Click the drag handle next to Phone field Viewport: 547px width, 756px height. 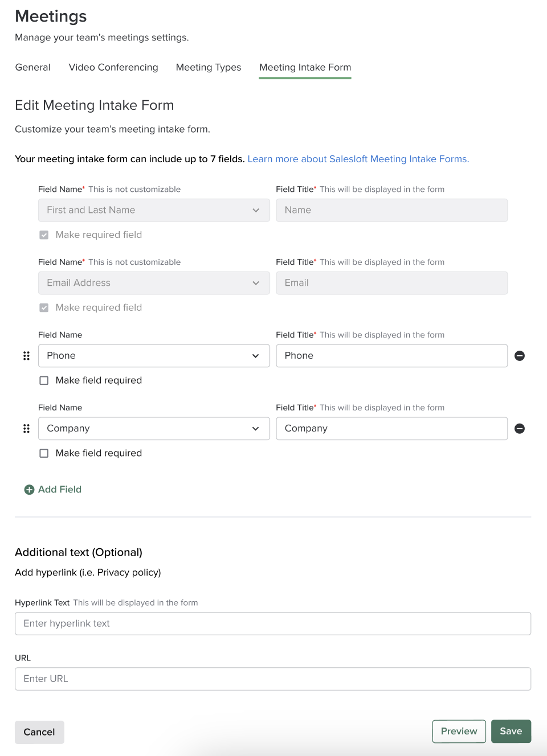tap(26, 356)
